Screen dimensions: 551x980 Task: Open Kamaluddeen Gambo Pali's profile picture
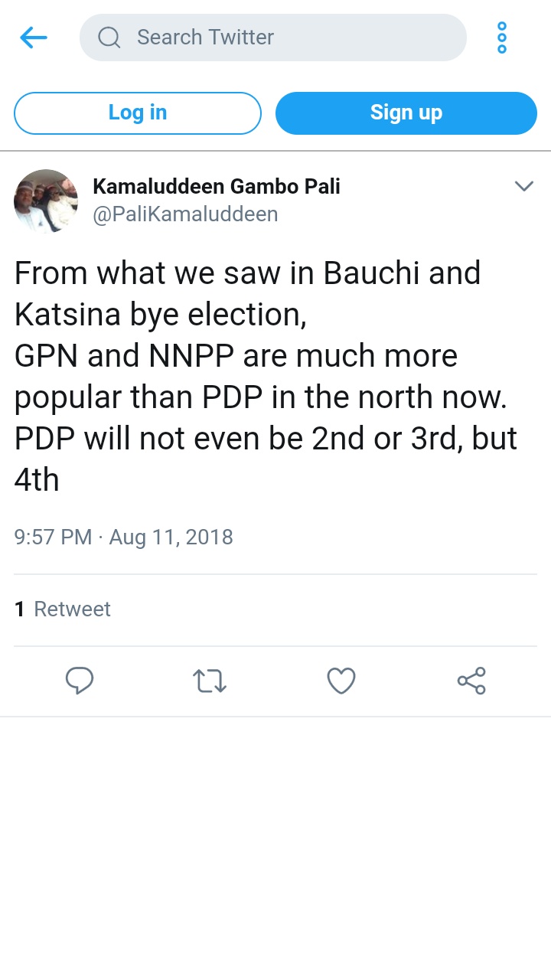click(46, 201)
